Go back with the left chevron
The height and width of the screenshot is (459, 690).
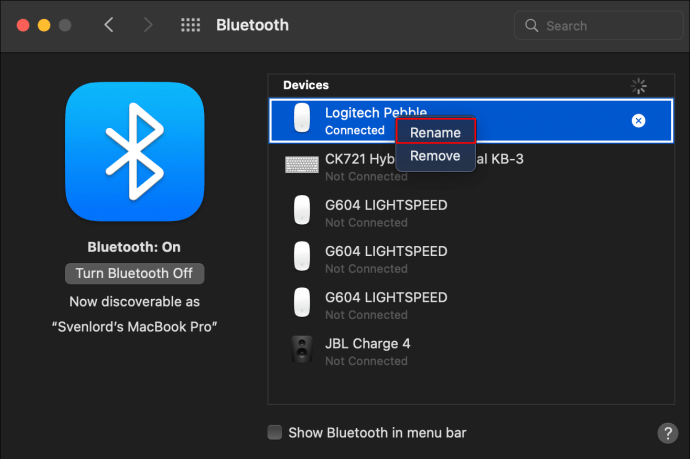[x=109, y=25]
